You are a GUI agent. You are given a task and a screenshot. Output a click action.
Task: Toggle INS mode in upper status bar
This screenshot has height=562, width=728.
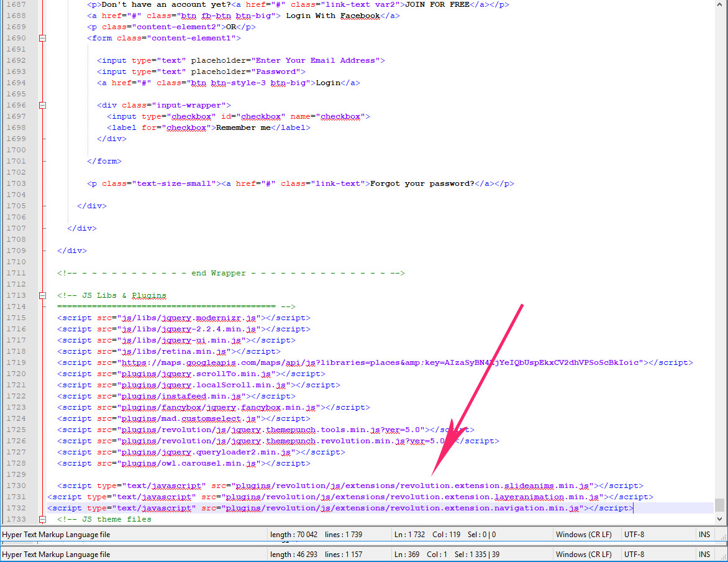(x=704, y=535)
